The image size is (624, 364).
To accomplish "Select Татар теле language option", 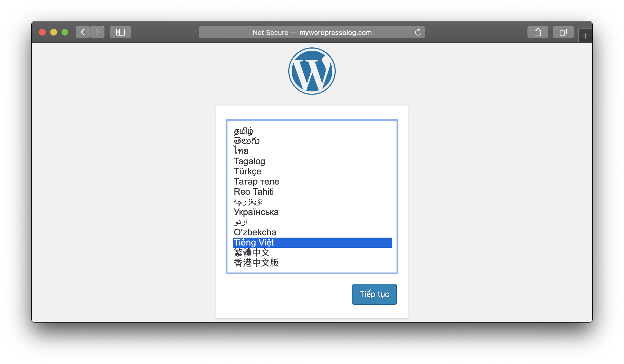I will 256,181.
